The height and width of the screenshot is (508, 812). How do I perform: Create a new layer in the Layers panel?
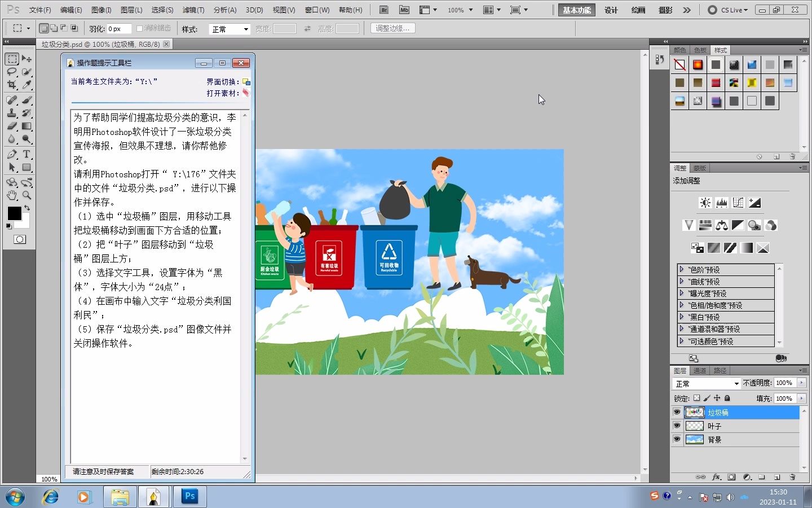click(x=776, y=477)
